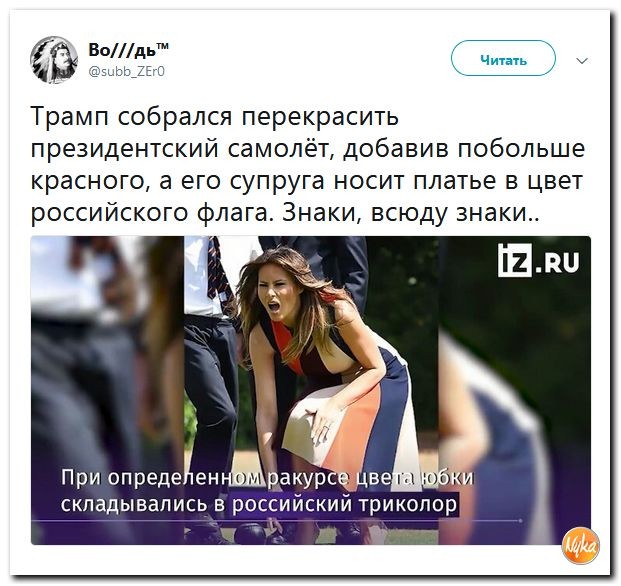
Task: Click the end marker of the progress line
Action: click(x=521, y=520)
